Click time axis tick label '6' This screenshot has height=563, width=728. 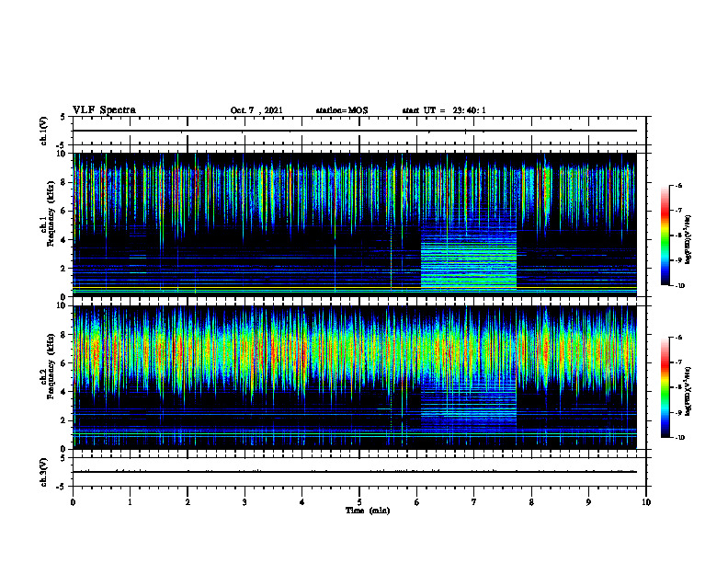[416, 502]
